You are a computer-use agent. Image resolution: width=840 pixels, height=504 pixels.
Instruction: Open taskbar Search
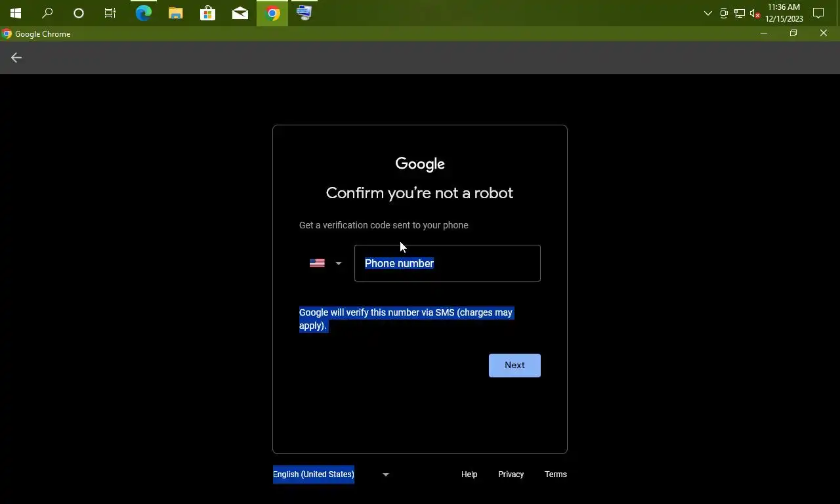47,13
